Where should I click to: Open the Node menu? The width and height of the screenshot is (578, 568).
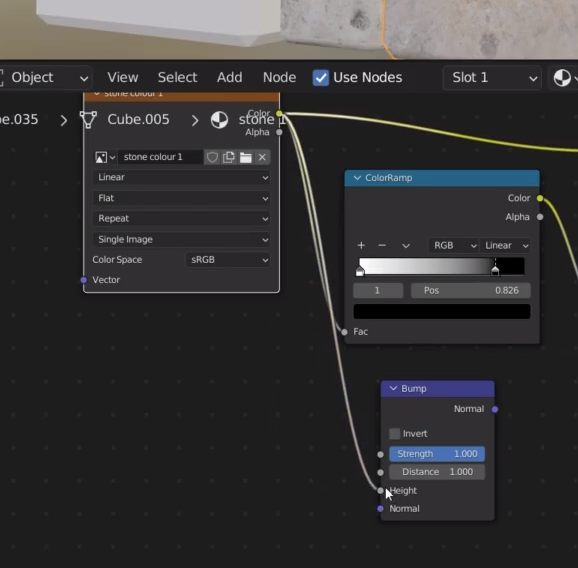[279, 78]
